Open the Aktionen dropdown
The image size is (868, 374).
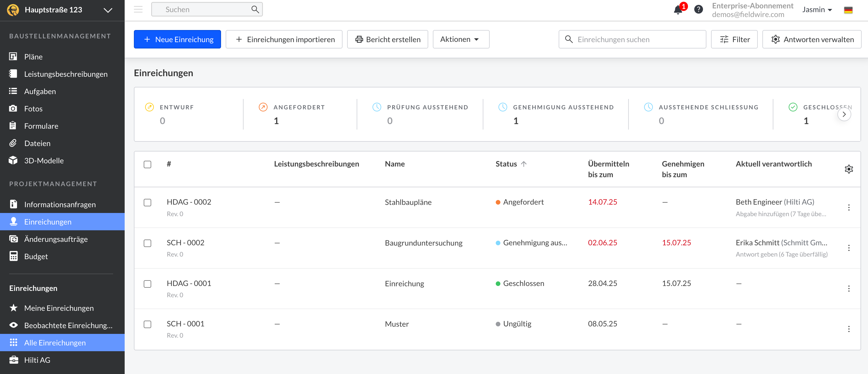click(x=461, y=39)
